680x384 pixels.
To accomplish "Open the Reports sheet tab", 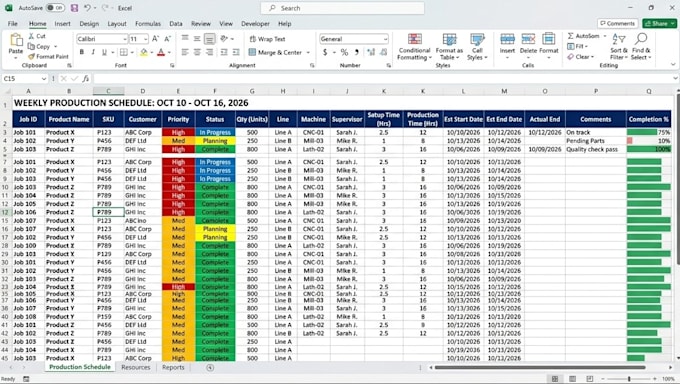I will tap(173, 367).
